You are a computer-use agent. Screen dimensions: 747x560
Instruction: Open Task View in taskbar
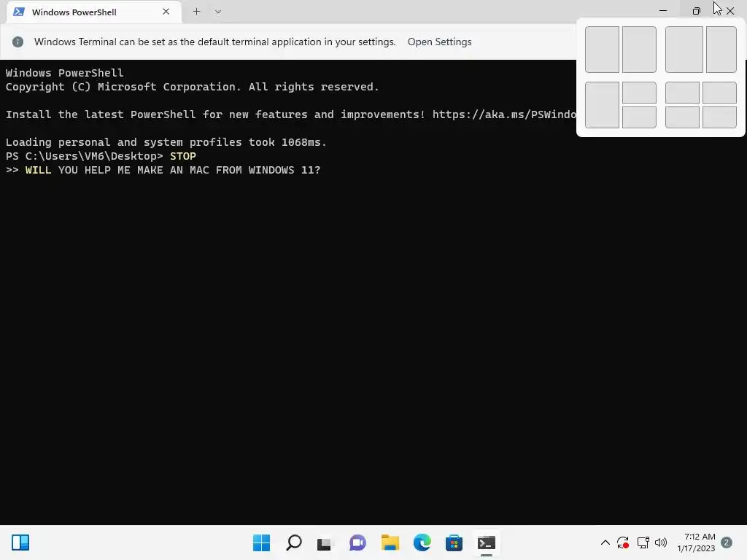pyautogui.click(x=325, y=542)
